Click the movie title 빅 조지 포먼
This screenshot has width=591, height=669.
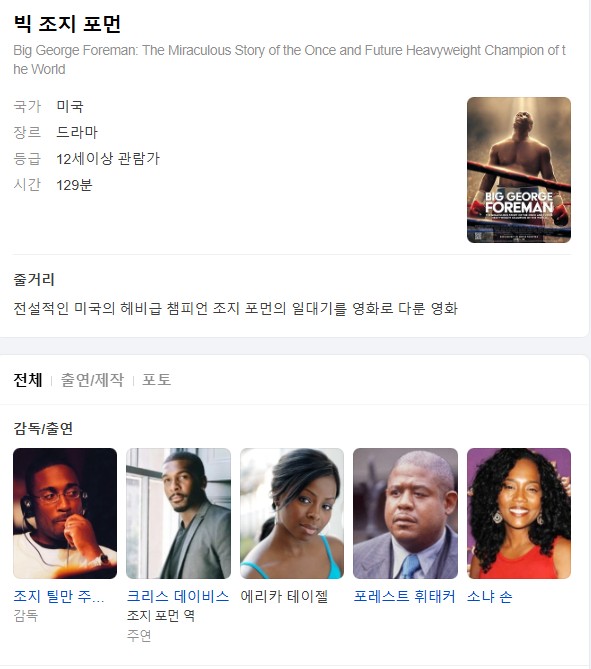(x=67, y=23)
